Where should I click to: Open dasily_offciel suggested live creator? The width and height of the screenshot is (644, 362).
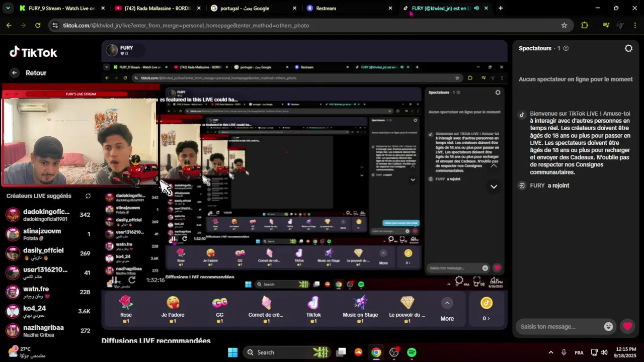coord(49,253)
